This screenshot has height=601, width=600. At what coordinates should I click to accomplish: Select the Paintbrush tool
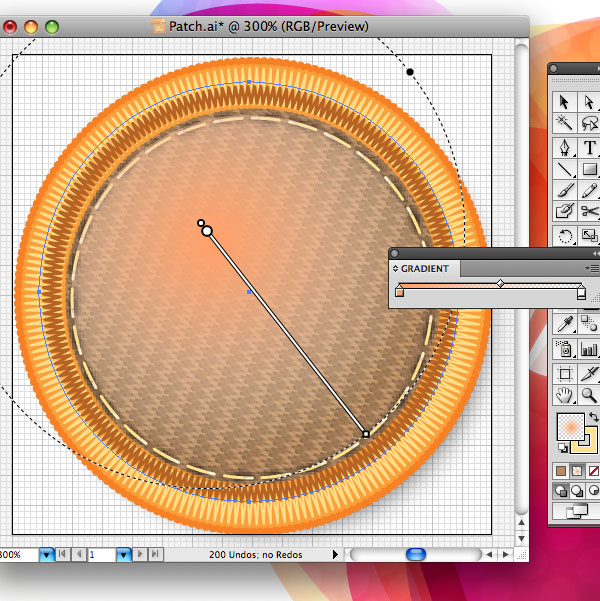point(564,190)
